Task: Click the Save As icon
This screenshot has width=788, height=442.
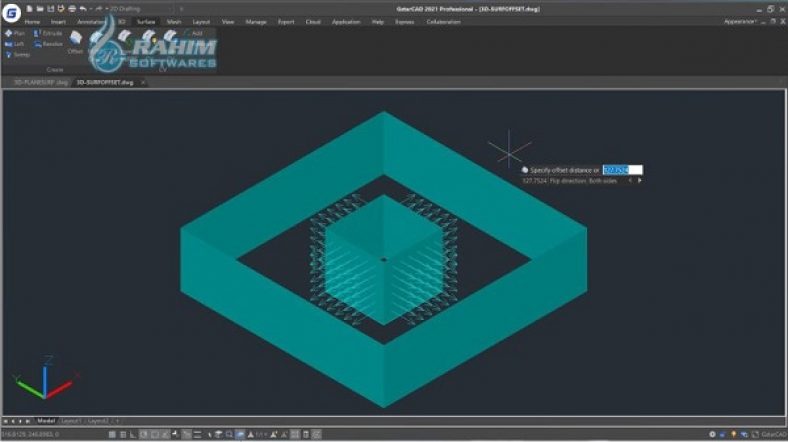Action: 61,9
